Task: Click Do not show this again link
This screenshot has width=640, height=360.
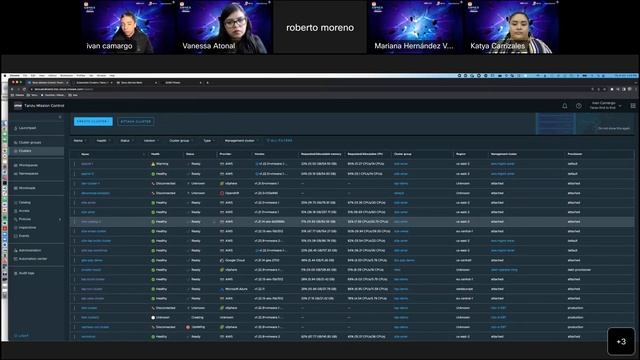Action: point(613,128)
